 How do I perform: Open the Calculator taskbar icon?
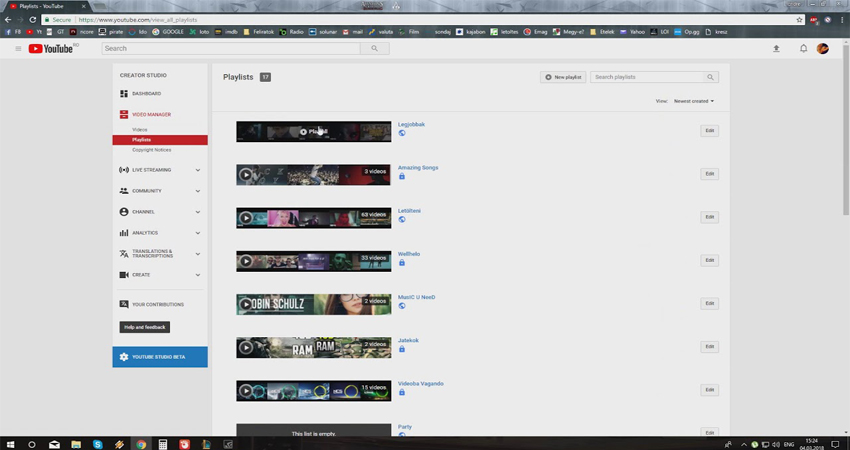click(163, 444)
